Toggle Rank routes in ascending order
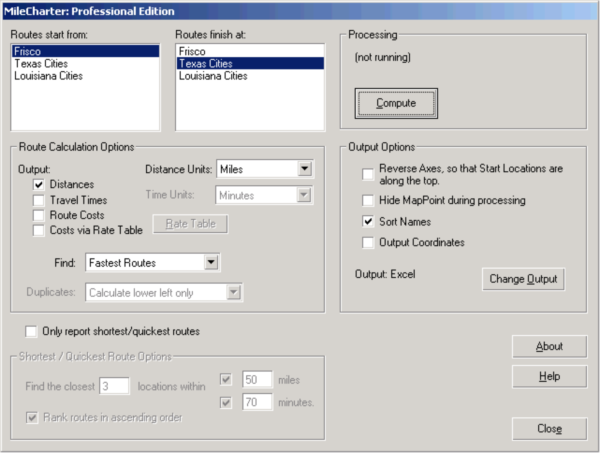600x453 pixels. [x=32, y=417]
